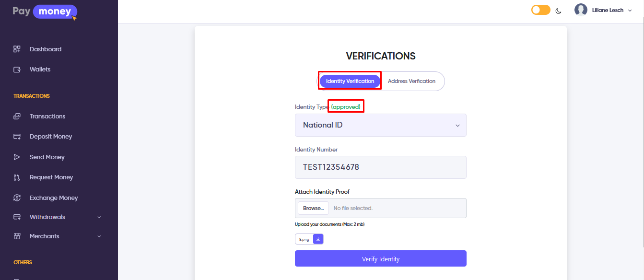The width and height of the screenshot is (644, 280).
Task: Open the Liliane Lesch user menu
Action: (x=605, y=10)
